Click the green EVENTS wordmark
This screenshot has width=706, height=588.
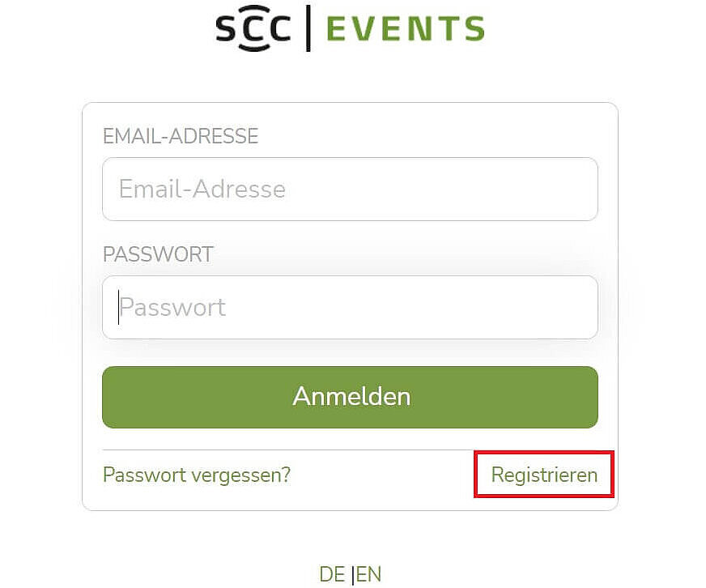point(405,29)
